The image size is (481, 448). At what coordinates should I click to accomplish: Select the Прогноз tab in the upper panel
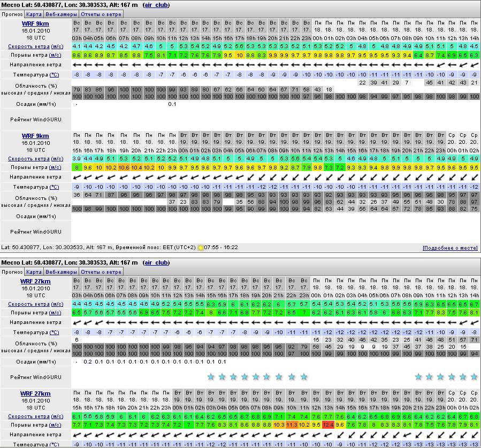12,14
